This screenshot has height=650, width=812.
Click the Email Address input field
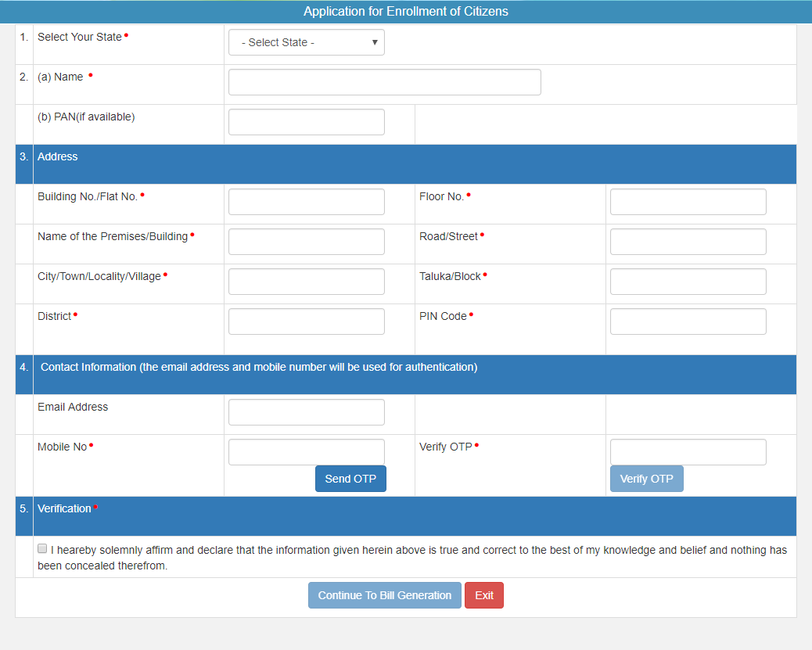306,411
